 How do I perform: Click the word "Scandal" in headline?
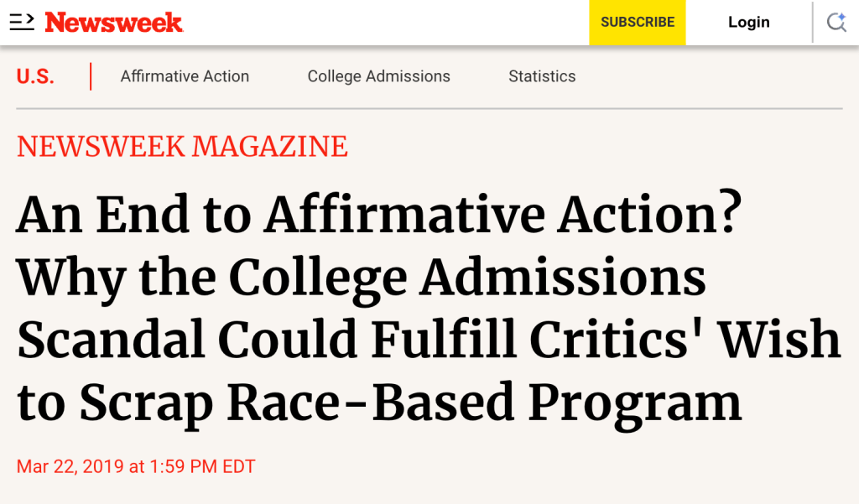click(111, 340)
